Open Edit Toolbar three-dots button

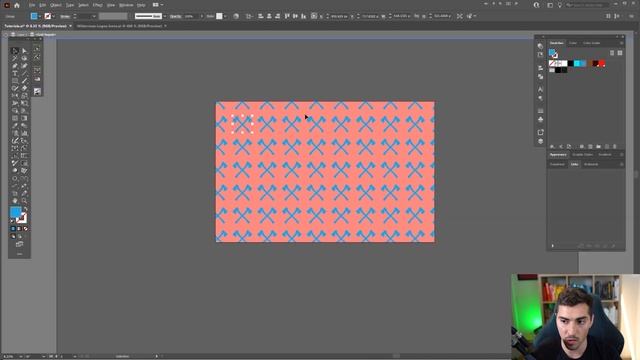click(19, 254)
